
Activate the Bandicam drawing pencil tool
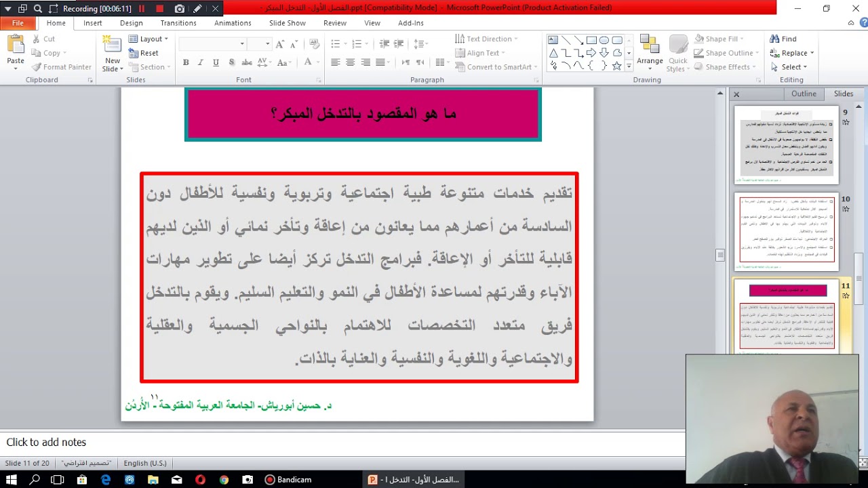coord(197,9)
